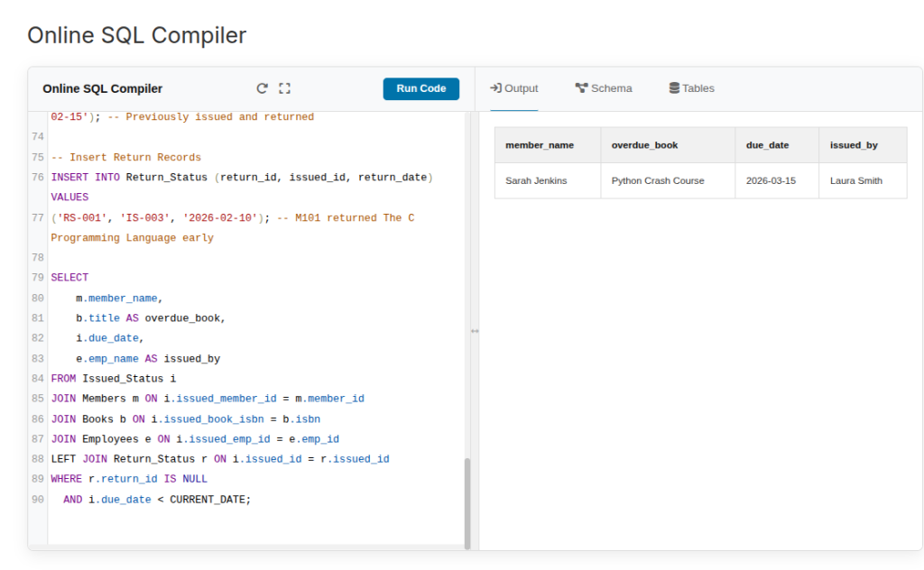Click the Laura Smith result cell
Screen dimensions: 924x570
[856, 180]
